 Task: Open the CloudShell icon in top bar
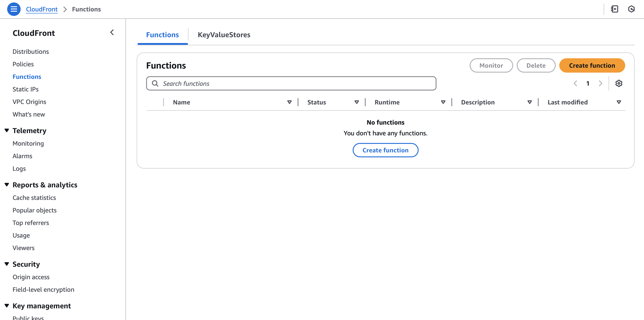pos(614,9)
